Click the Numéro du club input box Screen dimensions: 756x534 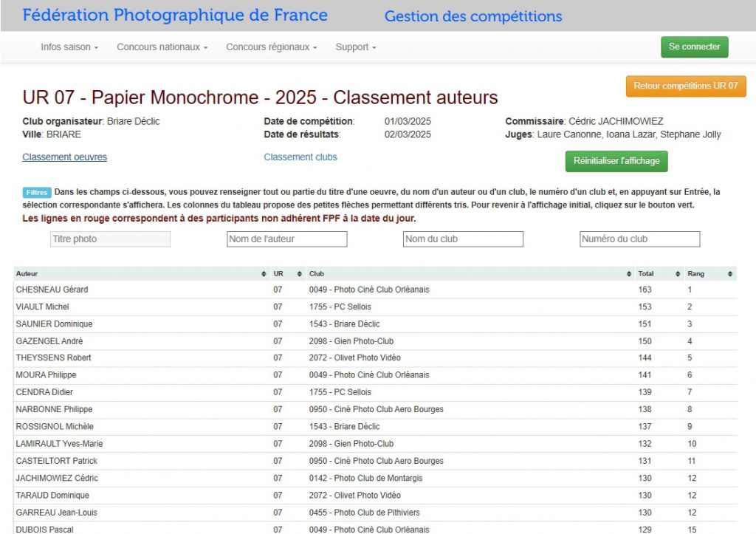click(639, 239)
